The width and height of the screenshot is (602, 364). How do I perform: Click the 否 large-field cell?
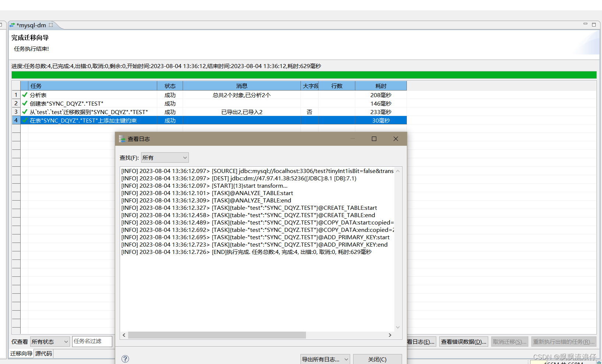pyautogui.click(x=309, y=112)
